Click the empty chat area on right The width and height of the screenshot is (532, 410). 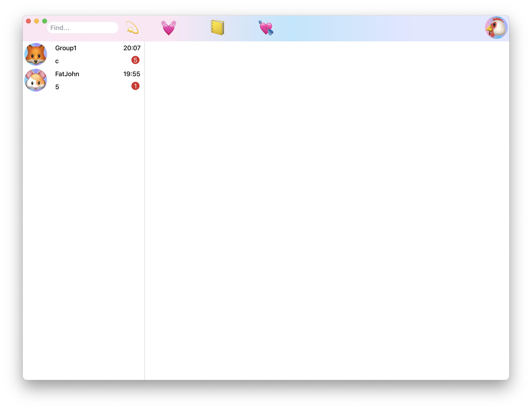pos(326,209)
